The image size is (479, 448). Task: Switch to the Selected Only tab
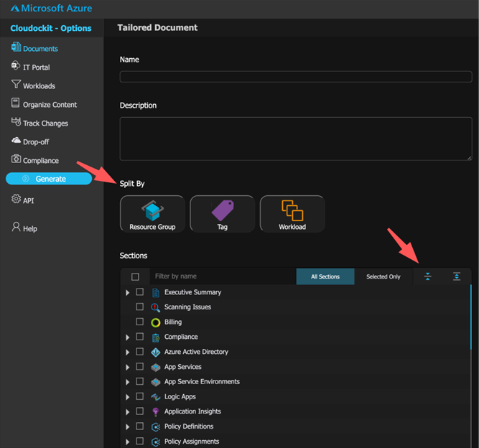coord(383,276)
